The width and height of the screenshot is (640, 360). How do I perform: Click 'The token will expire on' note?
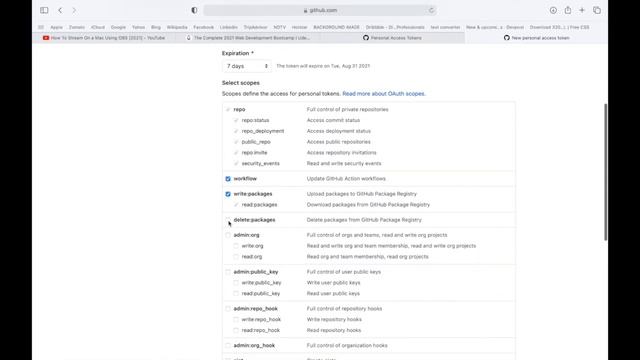pyautogui.click(x=323, y=66)
